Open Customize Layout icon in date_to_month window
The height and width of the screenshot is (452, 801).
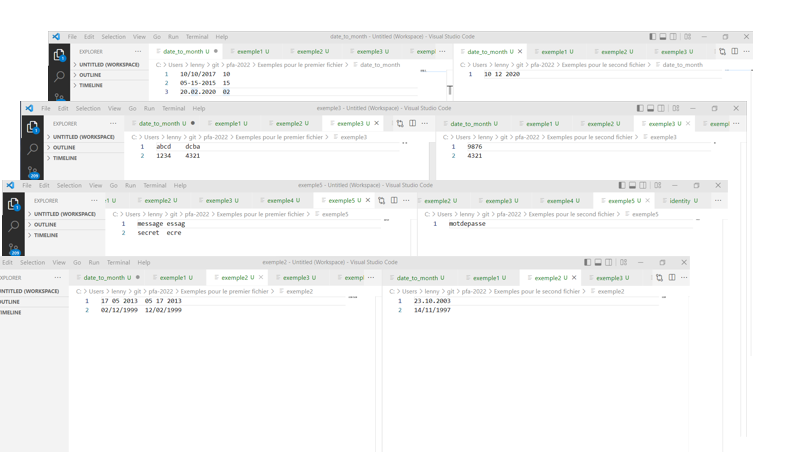[x=688, y=37]
